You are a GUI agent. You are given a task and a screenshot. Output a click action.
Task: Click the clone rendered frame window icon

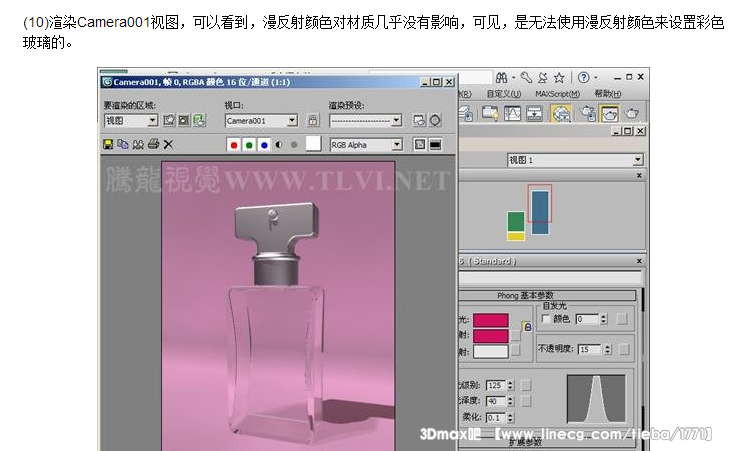click(x=138, y=144)
